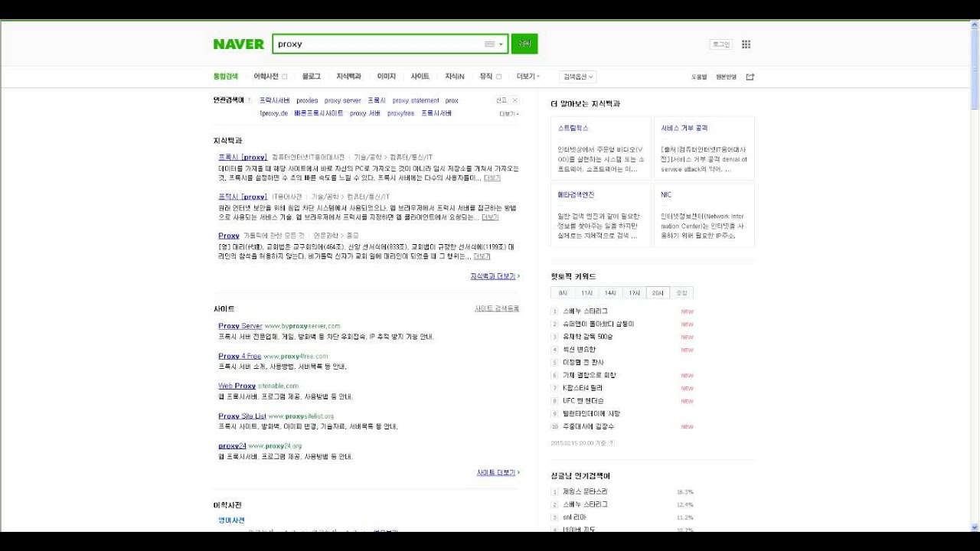Click the 도움말 help link

699,77
